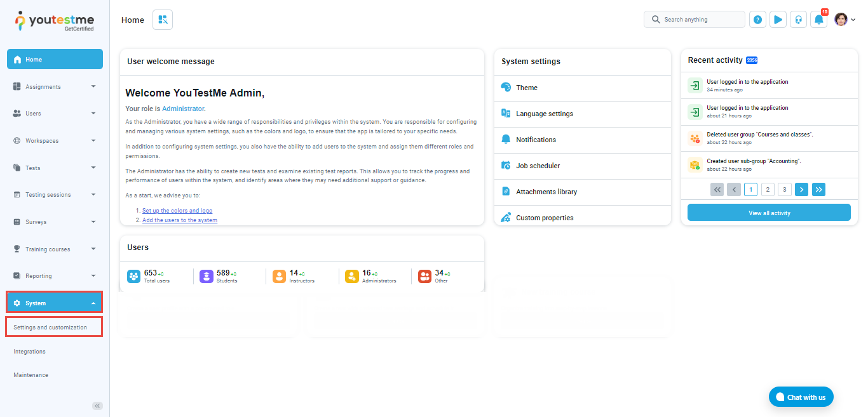Expand the Tests menu arrow
The image size is (868, 417).
pos(93,168)
